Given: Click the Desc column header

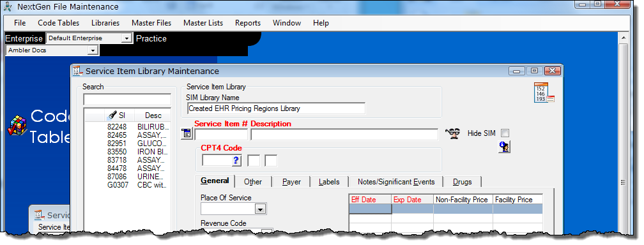Looking at the screenshot, I should [x=153, y=115].
